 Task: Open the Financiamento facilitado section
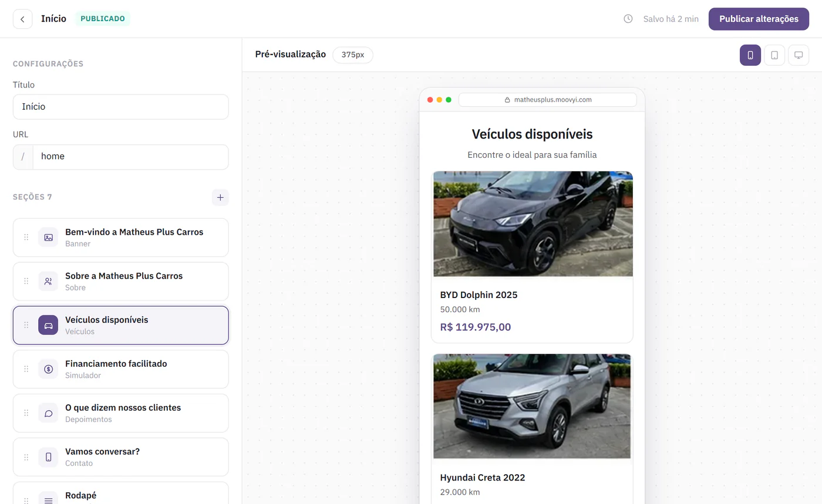121,369
